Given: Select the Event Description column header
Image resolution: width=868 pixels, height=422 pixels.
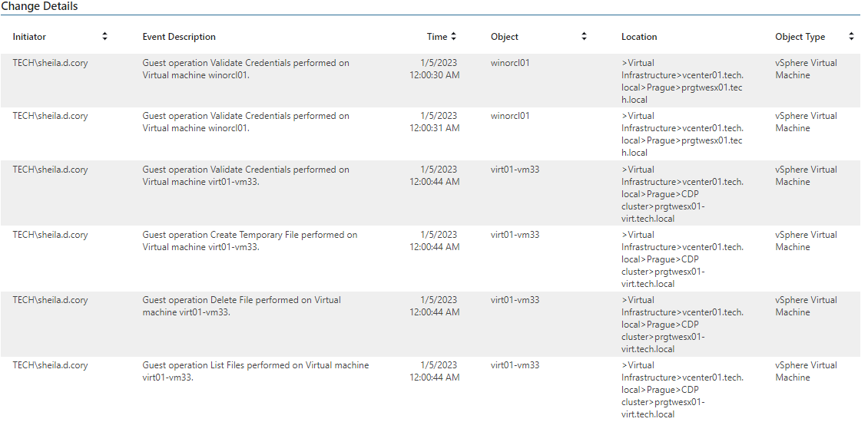Looking at the screenshot, I should point(179,37).
